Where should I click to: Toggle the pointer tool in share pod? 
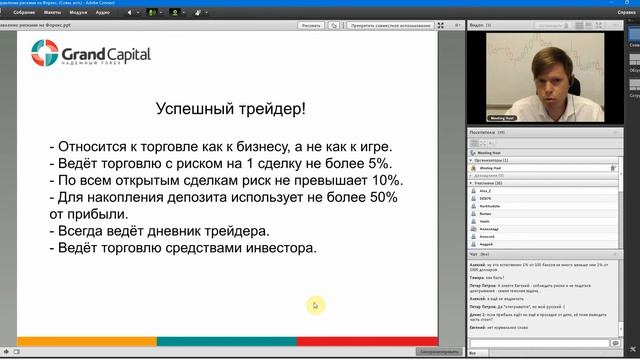click(334, 25)
